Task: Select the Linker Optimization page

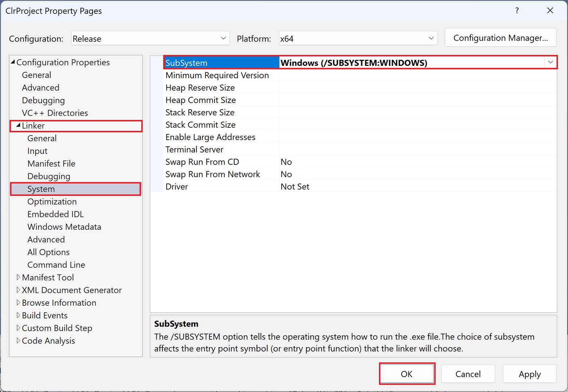Action: [x=52, y=202]
